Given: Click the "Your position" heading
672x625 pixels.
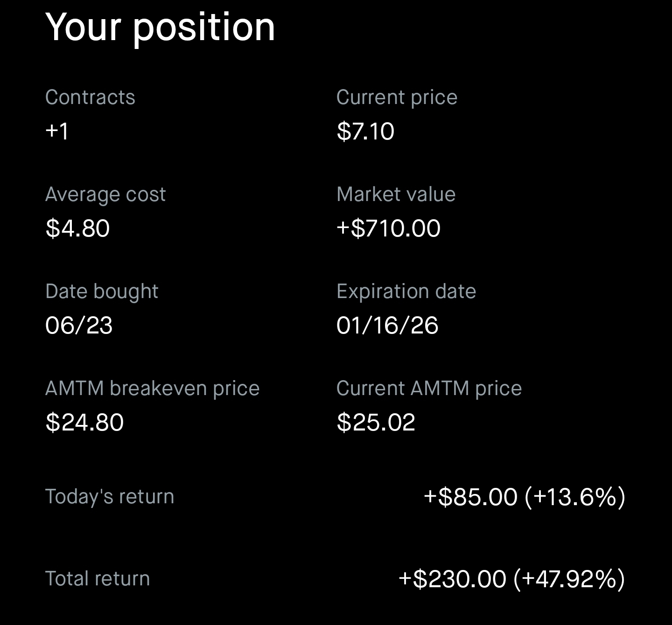Looking at the screenshot, I should pyautogui.click(x=160, y=27).
